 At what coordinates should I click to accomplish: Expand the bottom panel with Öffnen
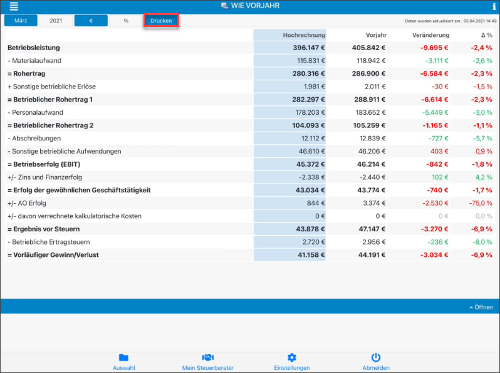481,307
